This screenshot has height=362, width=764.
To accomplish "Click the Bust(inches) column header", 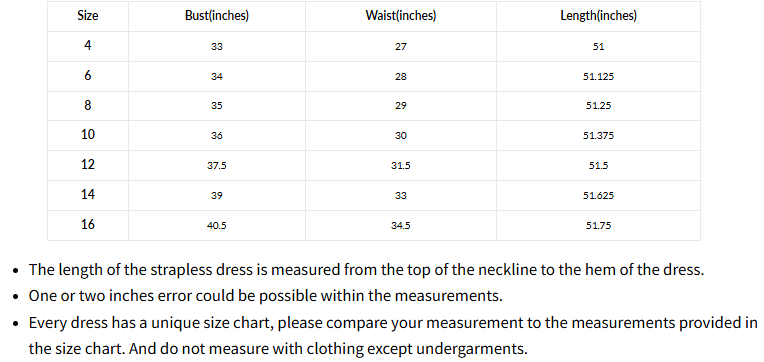I will coord(217,16).
